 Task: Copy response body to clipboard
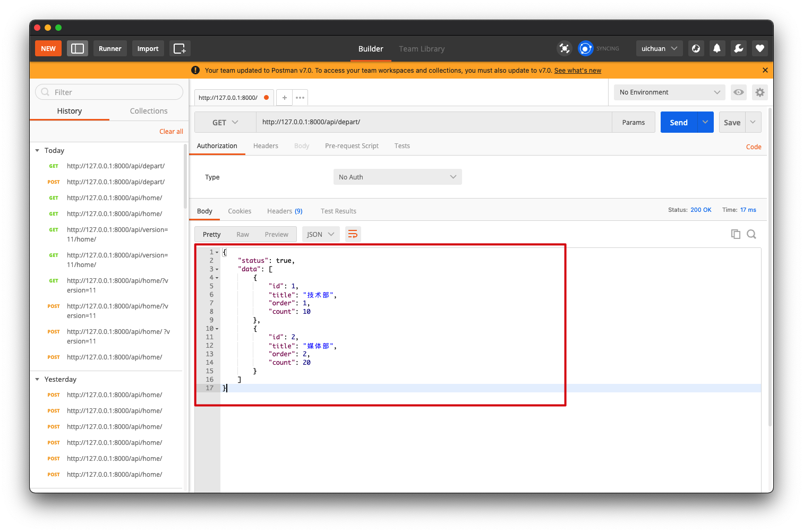click(736, 234)
